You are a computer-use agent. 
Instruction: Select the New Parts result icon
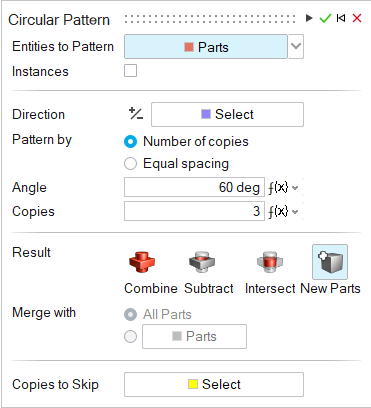pos(330,262)
